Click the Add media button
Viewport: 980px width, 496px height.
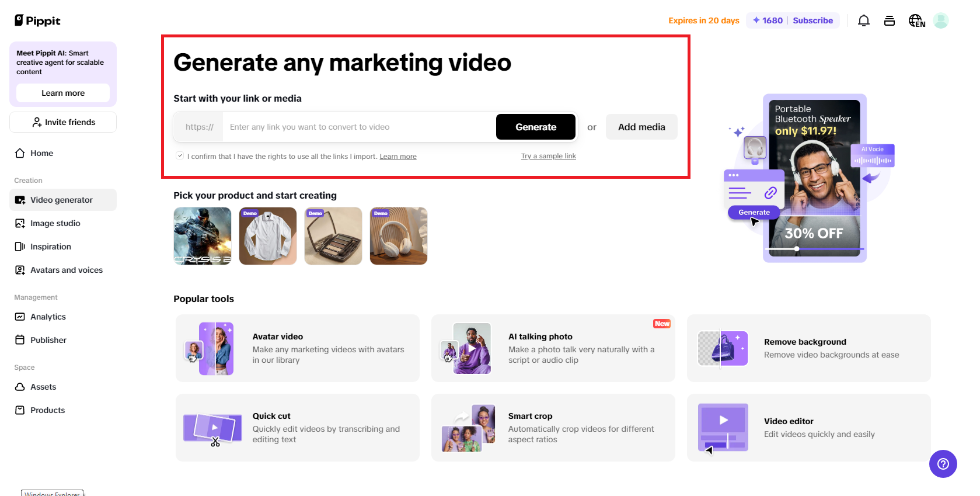pos(641,127)
